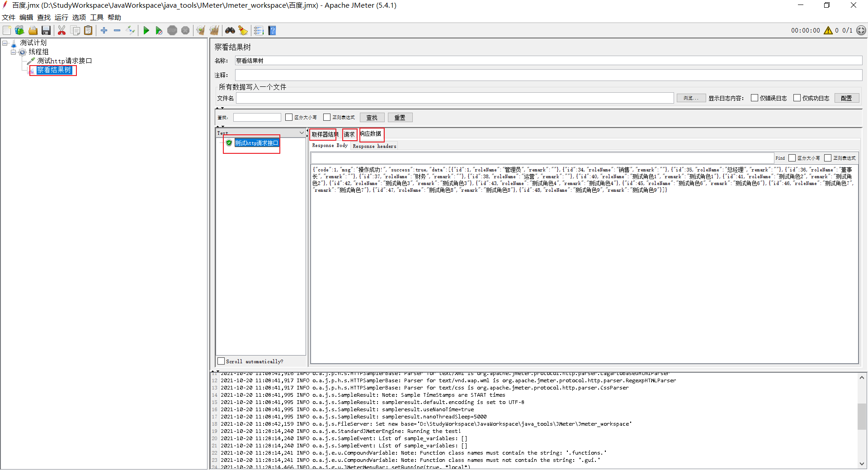
Task: Open Search with binoculars icon
Action: tap(230, 30)
